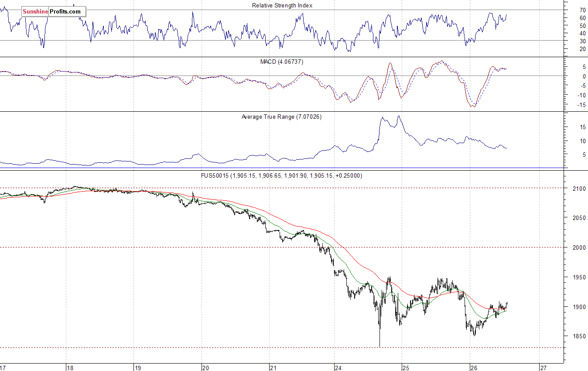This screenshot has width=588, height=371.
Task: Click the MACD trough near date 26
Action: coord(473,106)
